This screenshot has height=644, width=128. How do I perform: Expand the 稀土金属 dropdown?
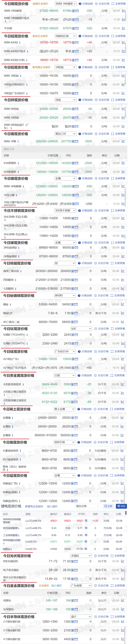64,409
